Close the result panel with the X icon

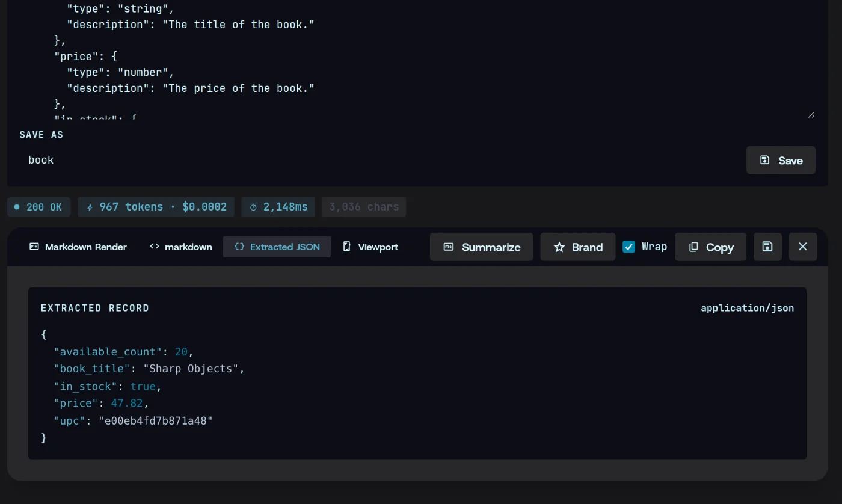pos(803,247)
